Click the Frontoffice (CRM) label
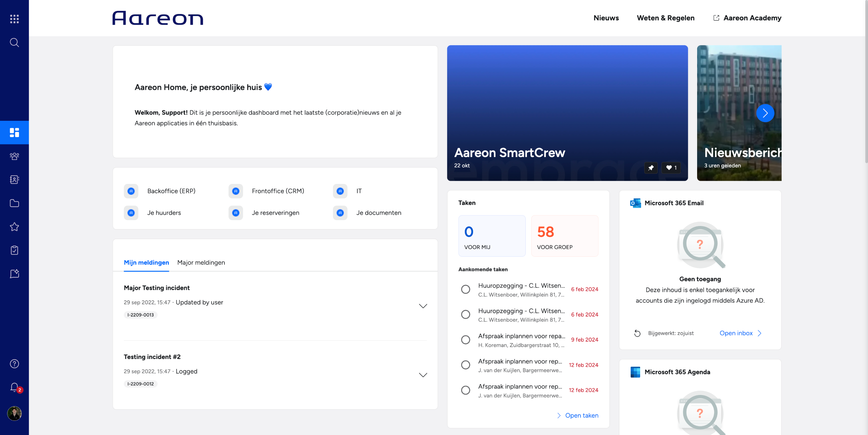This screenshot has height=435, width=868. (278, 191)
